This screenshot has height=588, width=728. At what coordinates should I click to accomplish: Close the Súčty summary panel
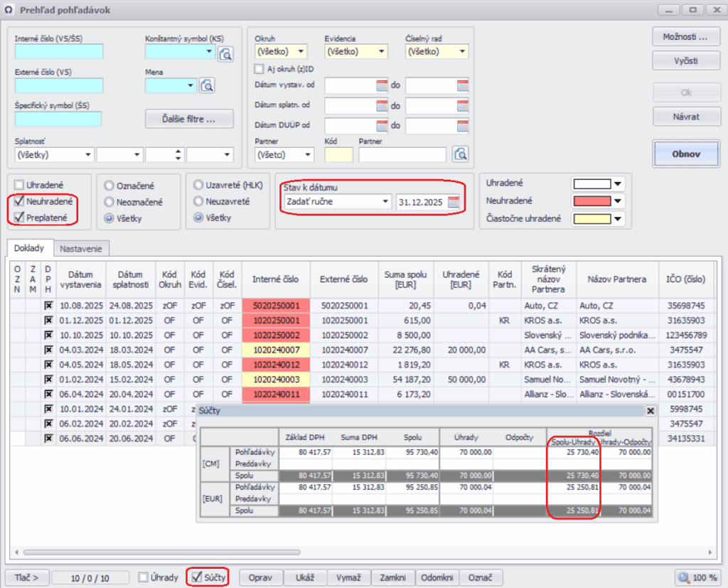[x=650, y=411]
